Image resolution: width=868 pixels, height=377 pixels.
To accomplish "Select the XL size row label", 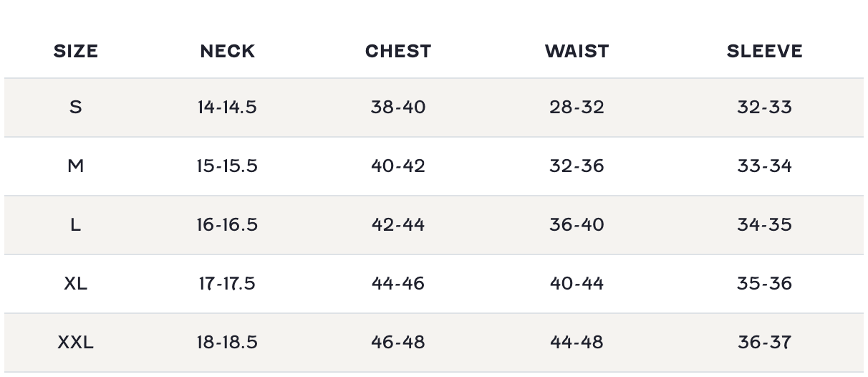I will point(76,284).
